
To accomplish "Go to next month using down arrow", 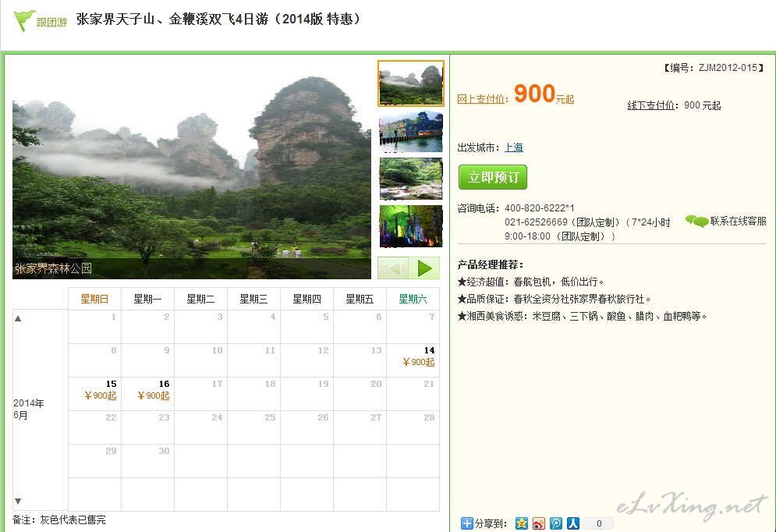I will 18,502.
